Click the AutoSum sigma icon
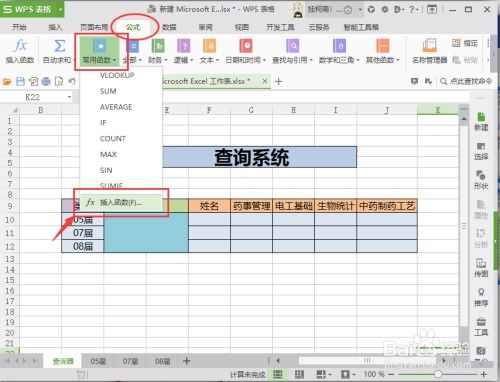Image resolution: width=500 pixels, height=382 pixels. (59, 46)
